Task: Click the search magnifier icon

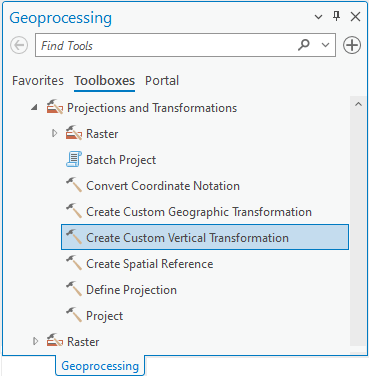Action: pyautogui.click(x=304, y=45)
